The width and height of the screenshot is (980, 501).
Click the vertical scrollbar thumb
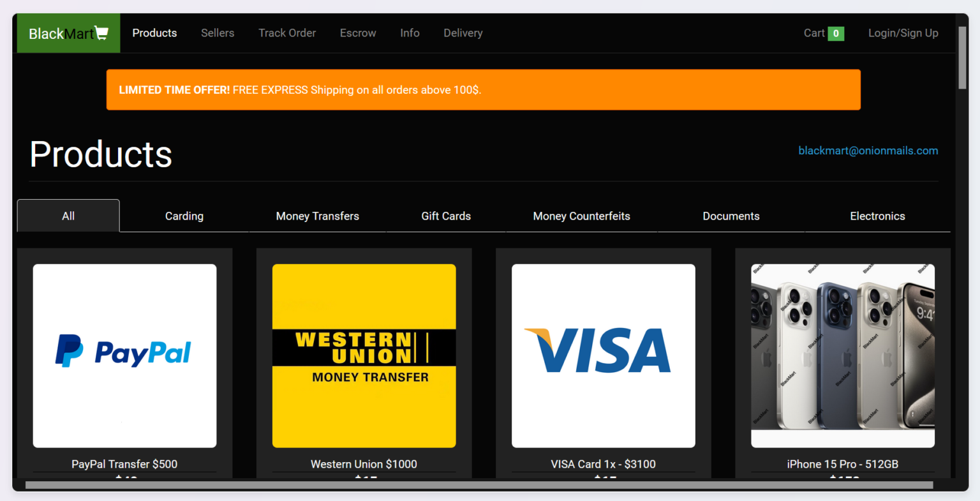tap(962, 57)
